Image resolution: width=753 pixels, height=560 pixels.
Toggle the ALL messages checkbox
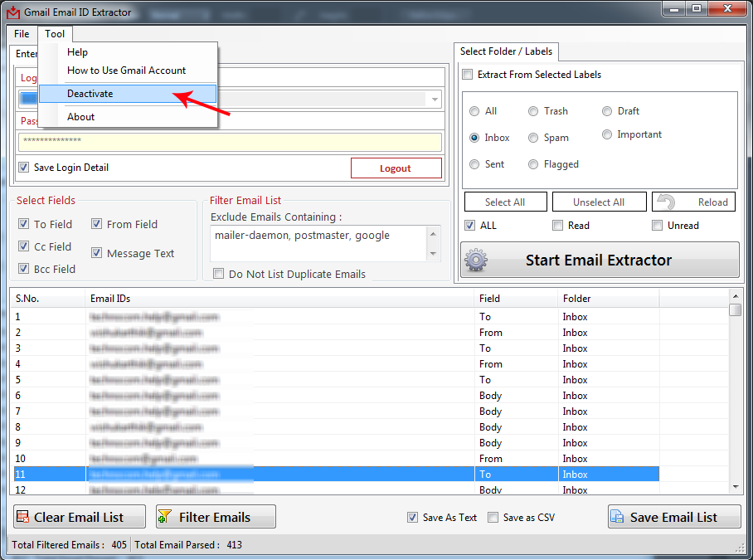[469, 226]
